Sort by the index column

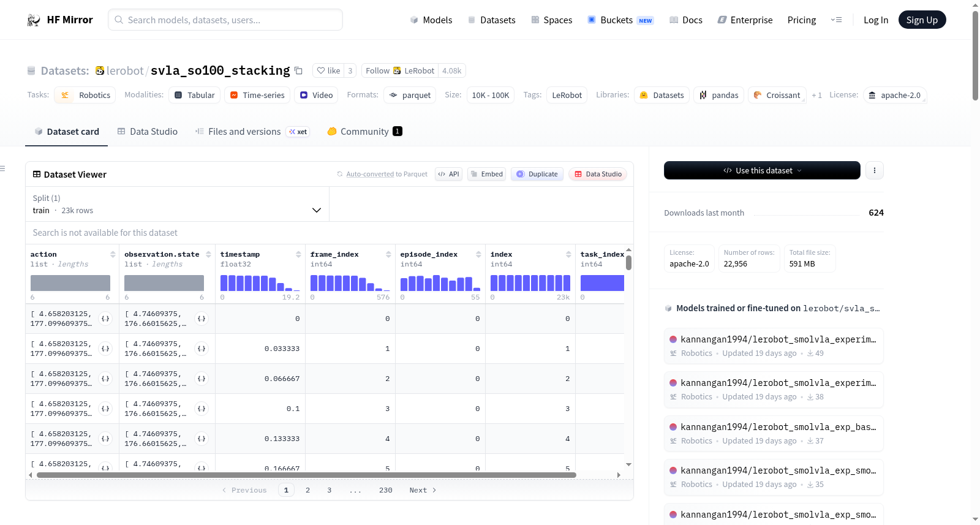coord(568,254)
